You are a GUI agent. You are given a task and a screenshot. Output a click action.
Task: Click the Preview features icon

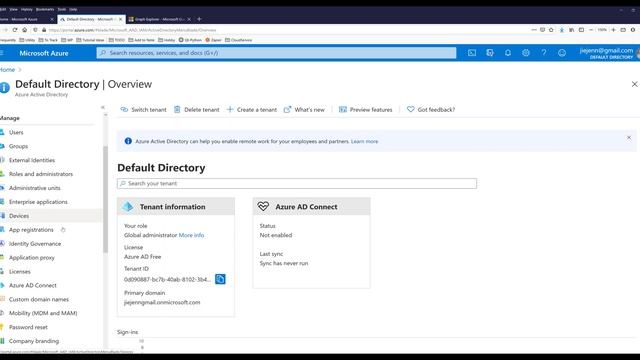(x=343, y=109)
